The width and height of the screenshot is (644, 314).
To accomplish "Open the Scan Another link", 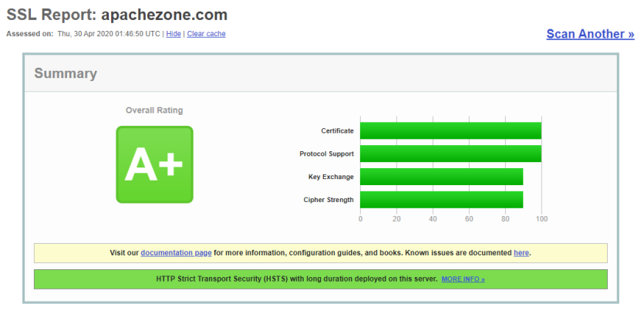I will click(x=590, y=34).
